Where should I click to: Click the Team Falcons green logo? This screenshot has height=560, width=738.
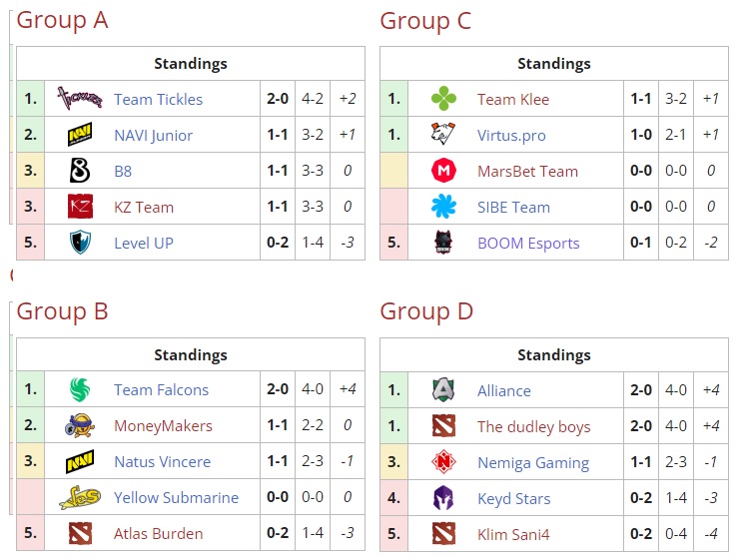click(80, 389)
